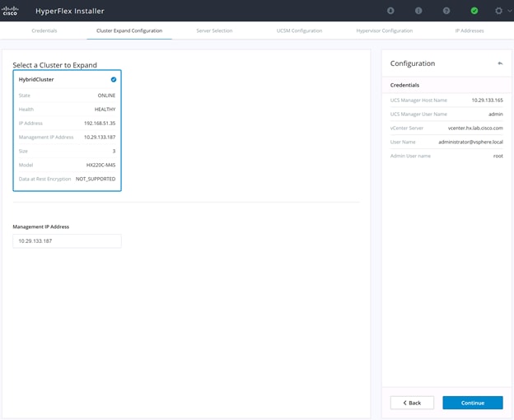
Task: Click the cluster IP address 192.168.51.35
Action: (x=100, y=124)
